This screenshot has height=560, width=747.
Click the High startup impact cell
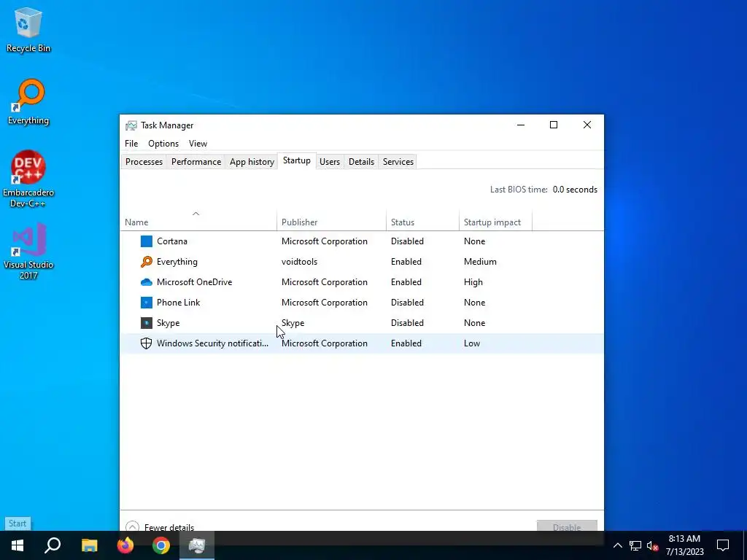pyautogui.click(x=473, y=282)
